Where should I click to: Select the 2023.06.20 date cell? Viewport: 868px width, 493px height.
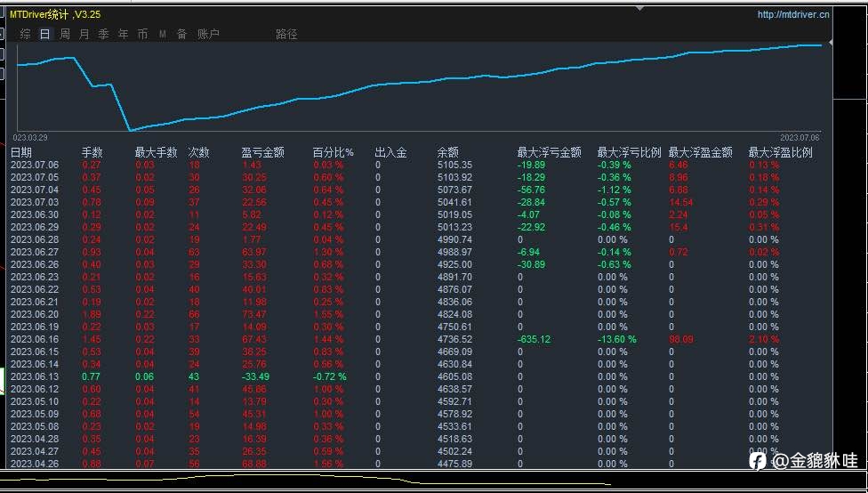[x=35, y=314]
